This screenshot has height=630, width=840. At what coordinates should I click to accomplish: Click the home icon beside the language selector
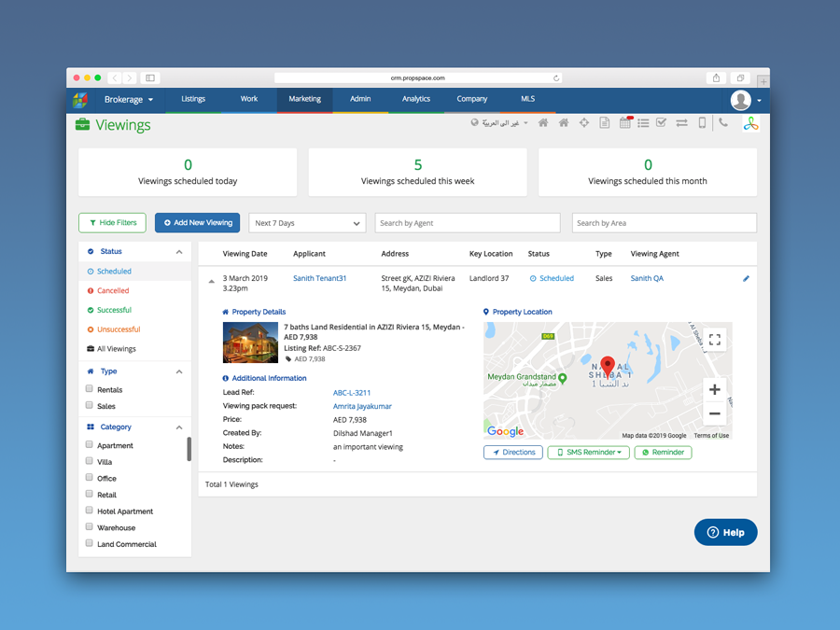click(543, 122)
